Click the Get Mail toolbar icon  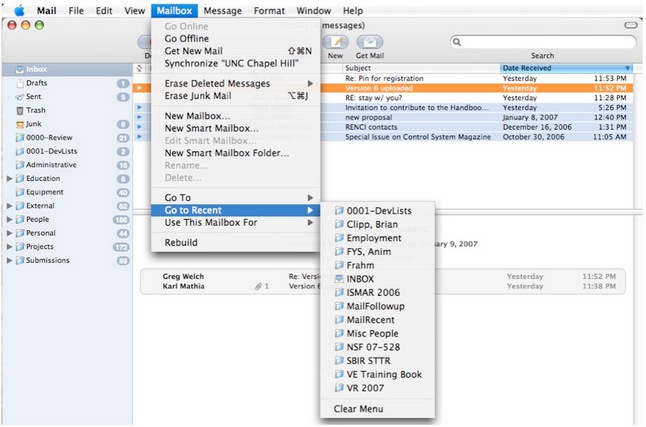pyautogui.click(x=368, y=42)
